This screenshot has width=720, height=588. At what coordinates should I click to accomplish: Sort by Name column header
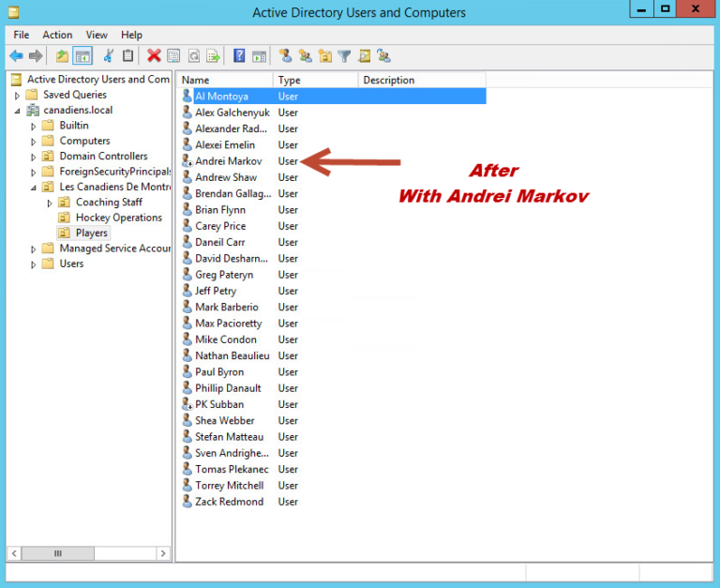(x=225, y=80)
